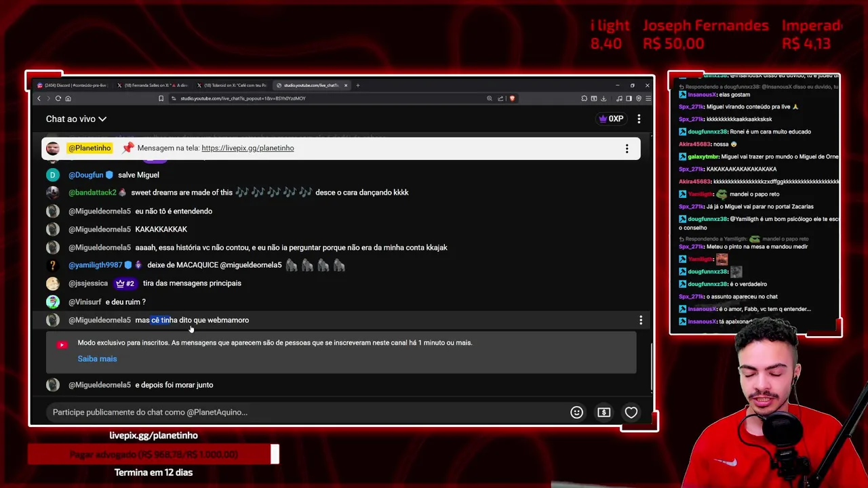Click 'e deu ruim ?' message by Vinisurf
The image size is (868, 488).
(x=125, y=302)
